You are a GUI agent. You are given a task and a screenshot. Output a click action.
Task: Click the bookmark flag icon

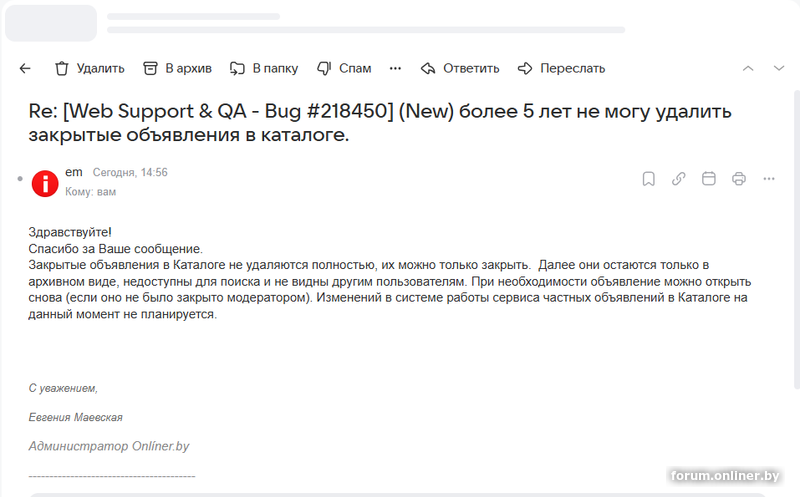648,179
